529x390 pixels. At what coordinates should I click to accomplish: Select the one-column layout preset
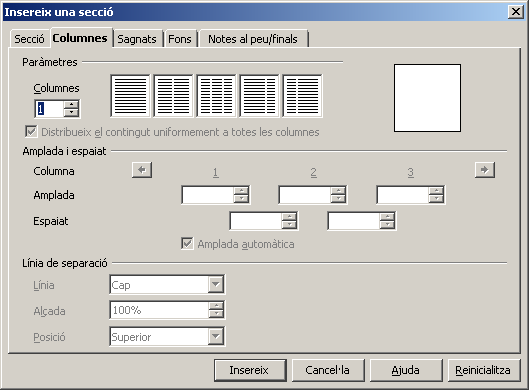(130, 96)
